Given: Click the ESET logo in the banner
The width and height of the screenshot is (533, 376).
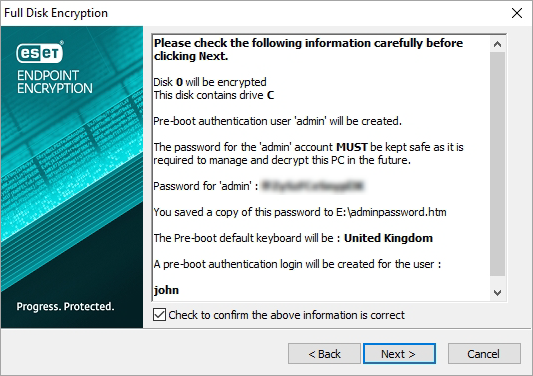Looking at the screenshot, I should click(x=40, y=52).
